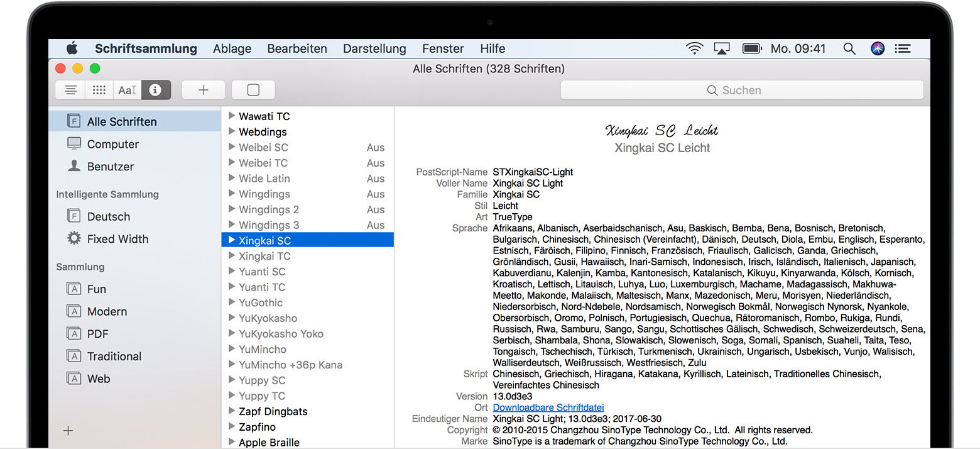980x449 pixels.
Task: Click the Suchen search field
Action: pyautogui.click(x=741, y=90)
